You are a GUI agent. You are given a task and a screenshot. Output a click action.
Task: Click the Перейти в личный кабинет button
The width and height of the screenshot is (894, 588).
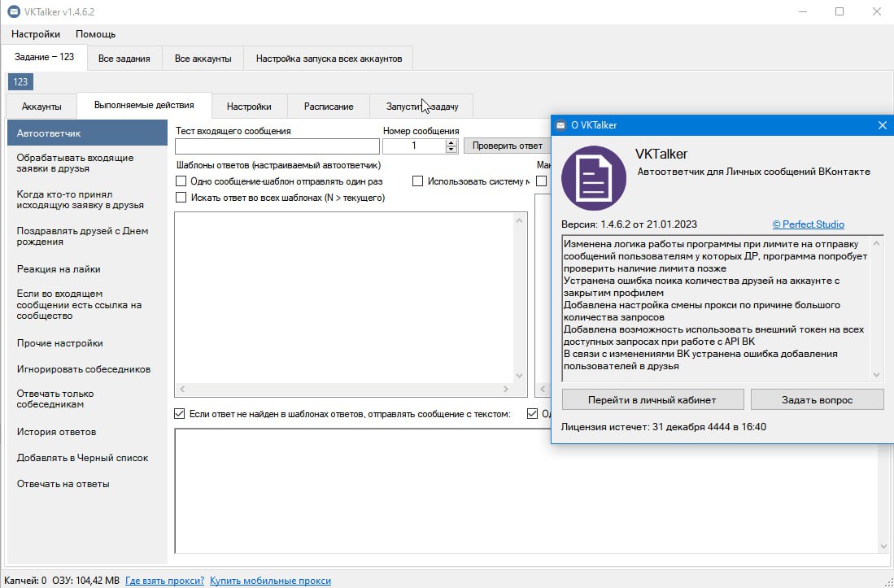point(652,400)
